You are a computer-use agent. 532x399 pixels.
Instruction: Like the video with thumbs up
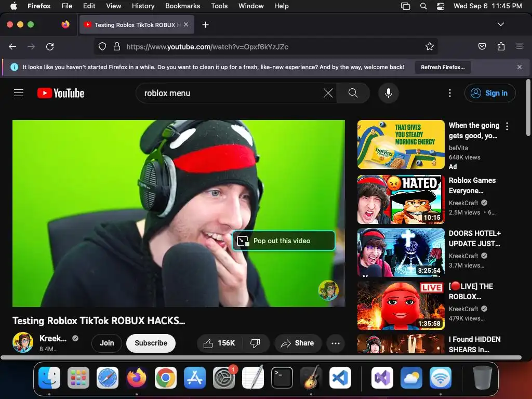(x=220, y=343)
